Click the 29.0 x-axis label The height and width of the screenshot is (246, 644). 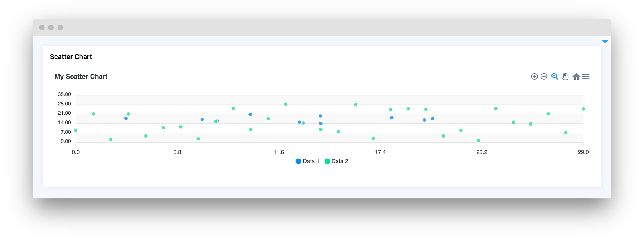(x=583, y=152)
